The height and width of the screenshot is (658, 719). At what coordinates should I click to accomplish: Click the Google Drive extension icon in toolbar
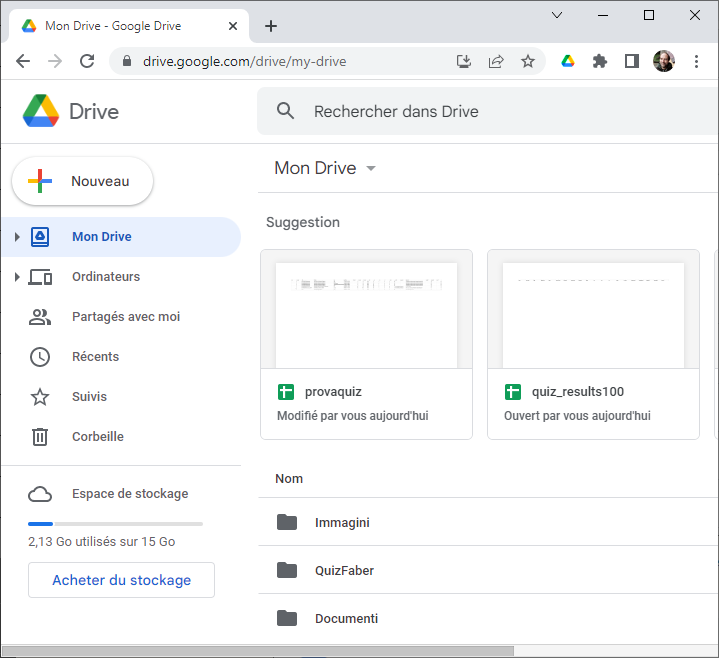tap(567, 61)
